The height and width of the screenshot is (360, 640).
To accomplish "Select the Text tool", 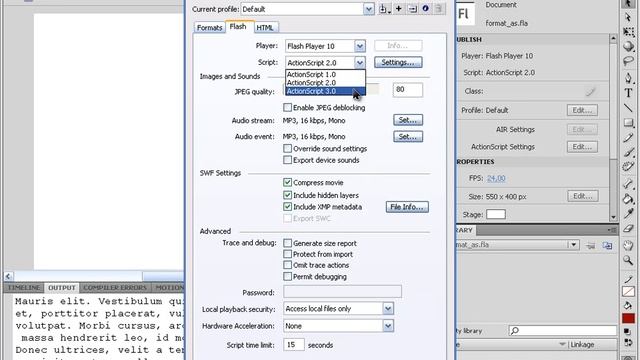I will [x=628, y=93].
